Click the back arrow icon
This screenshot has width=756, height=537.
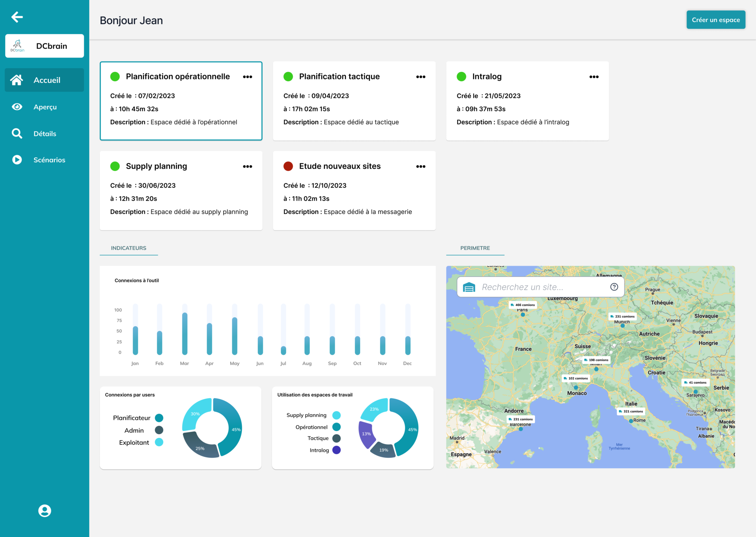point(17,17)
